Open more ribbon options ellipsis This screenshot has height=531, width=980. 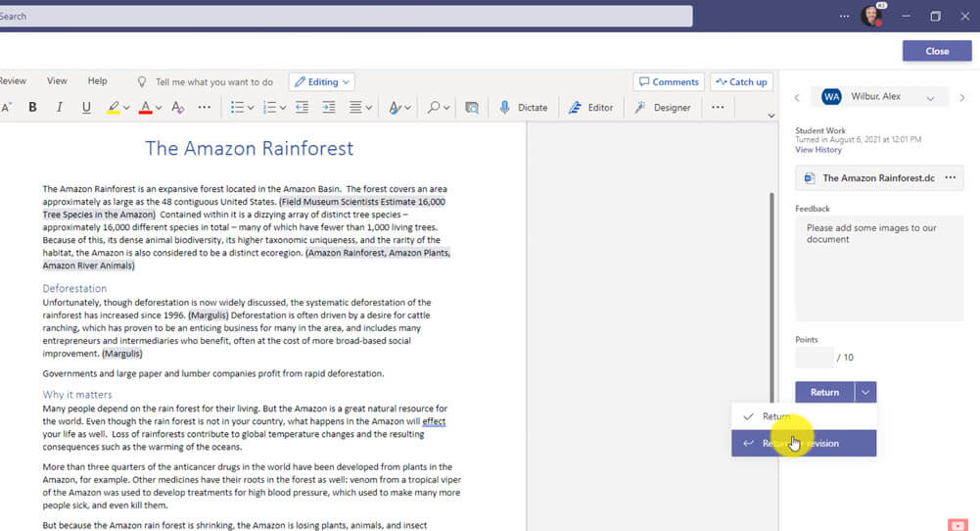(x=718, y=108)
